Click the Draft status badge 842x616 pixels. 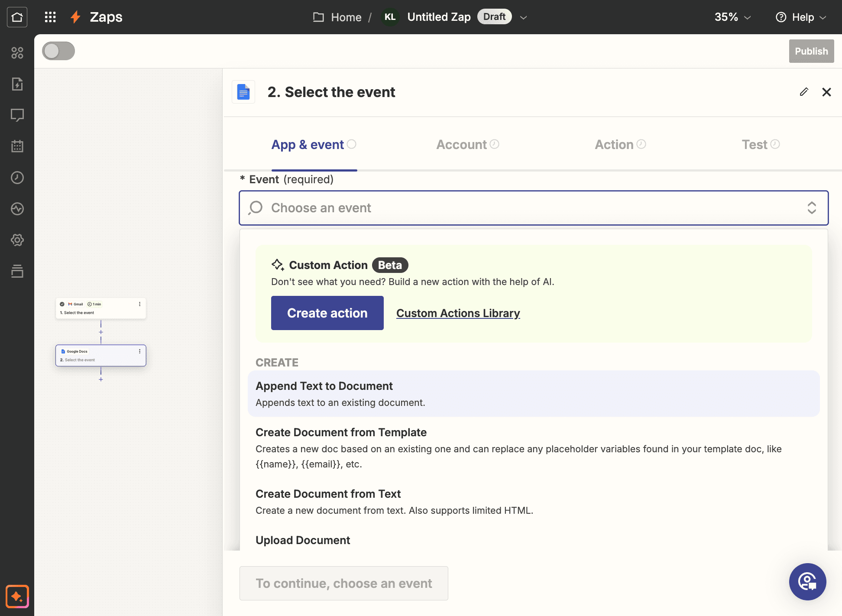pos(494,17)
